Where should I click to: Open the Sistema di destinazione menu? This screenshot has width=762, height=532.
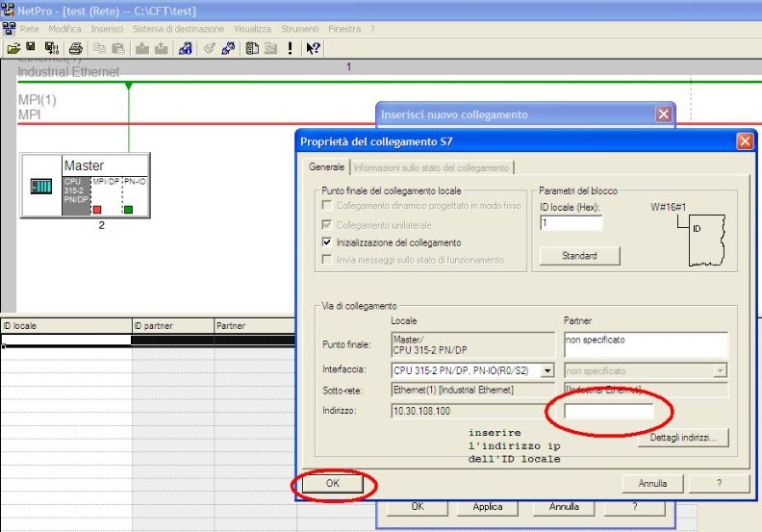178,29
